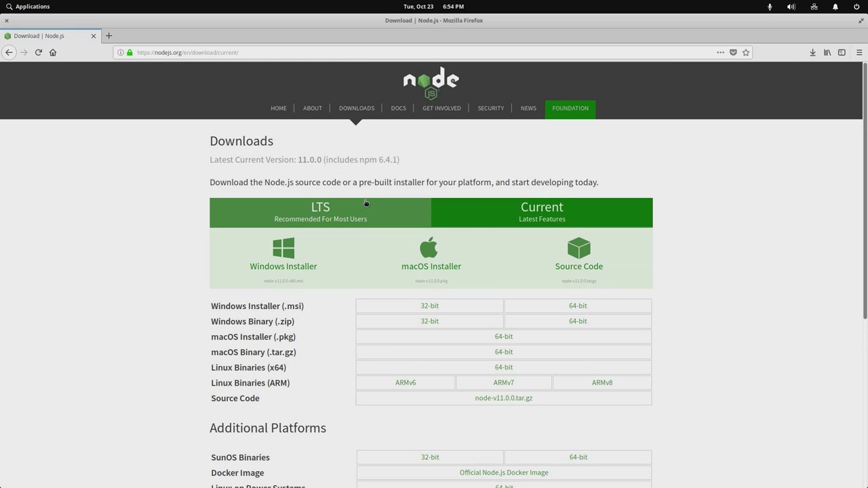
Task: Download SunOS Binaries 32-bit
Action: tap(430, 457)
